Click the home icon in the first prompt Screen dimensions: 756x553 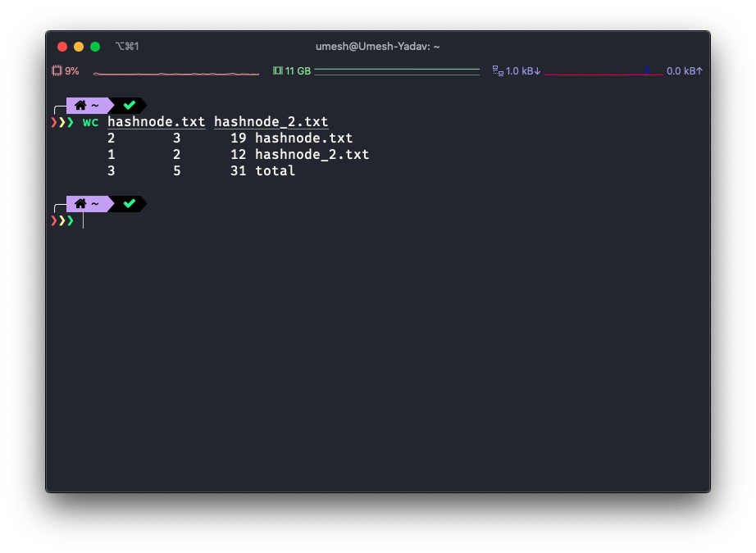tap(80, 106)
